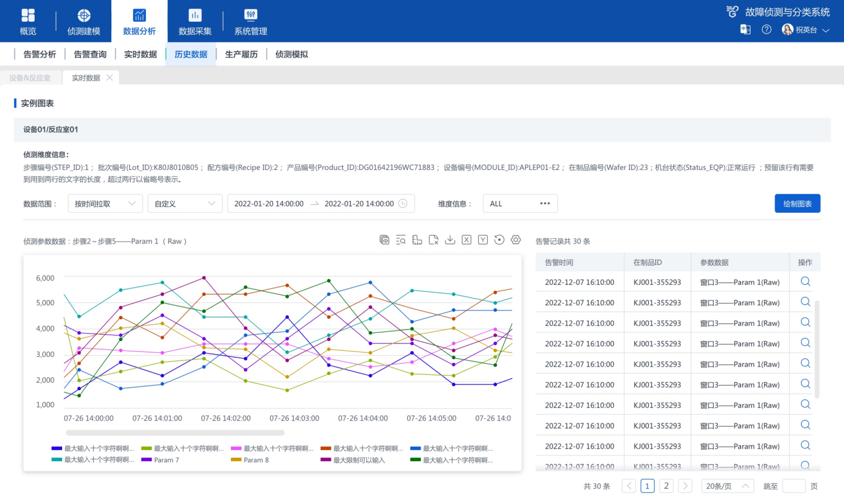Viewport: 844px width, 504px height.
Task: Click the Y axis icon in chart toolbar
Action: point(483,240)
